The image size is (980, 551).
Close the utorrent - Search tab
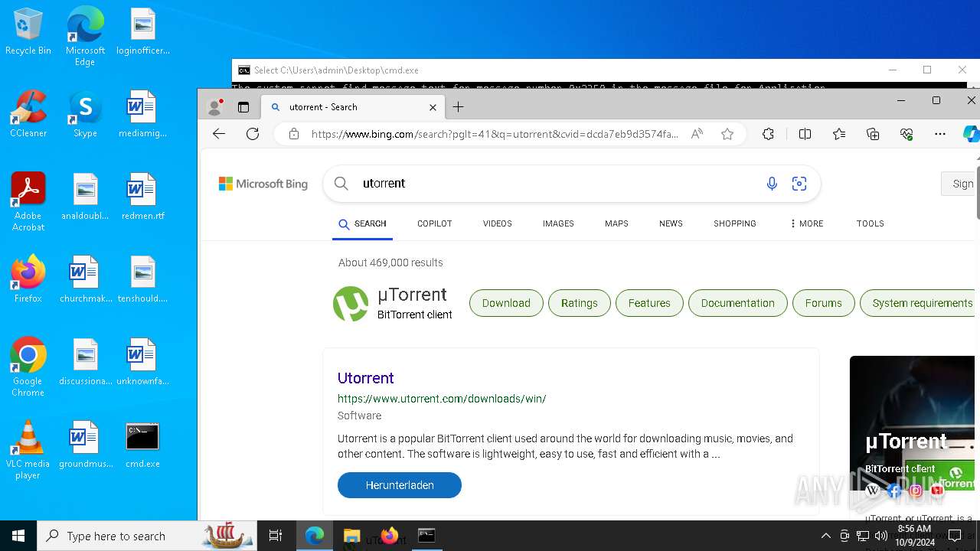tap(433, 107)
